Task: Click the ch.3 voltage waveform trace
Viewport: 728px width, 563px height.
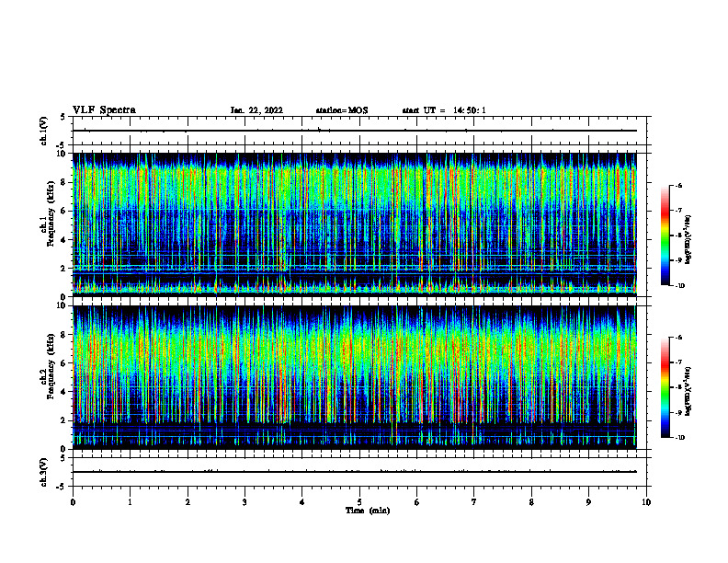Action: 354,472
